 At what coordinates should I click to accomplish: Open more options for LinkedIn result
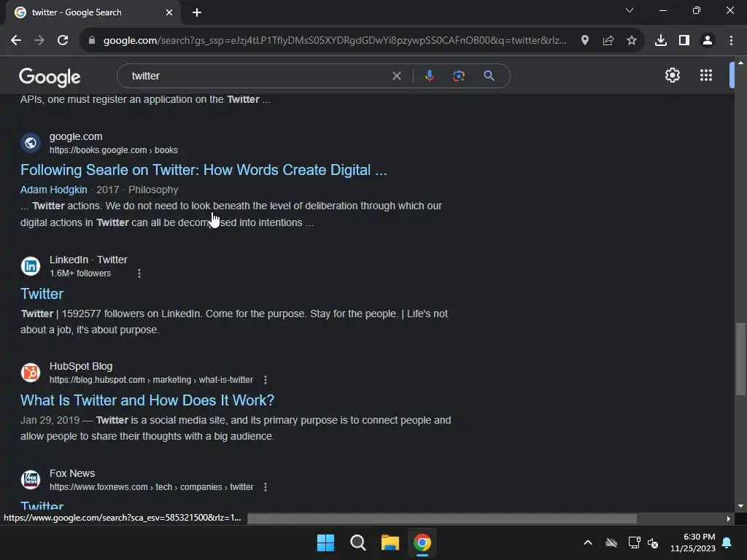(x=139, y=273)
